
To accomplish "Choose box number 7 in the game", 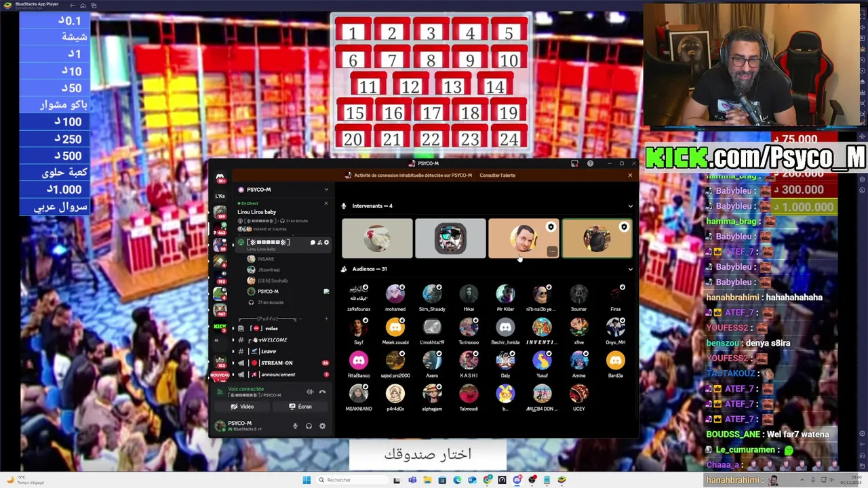I will point(392,59).
